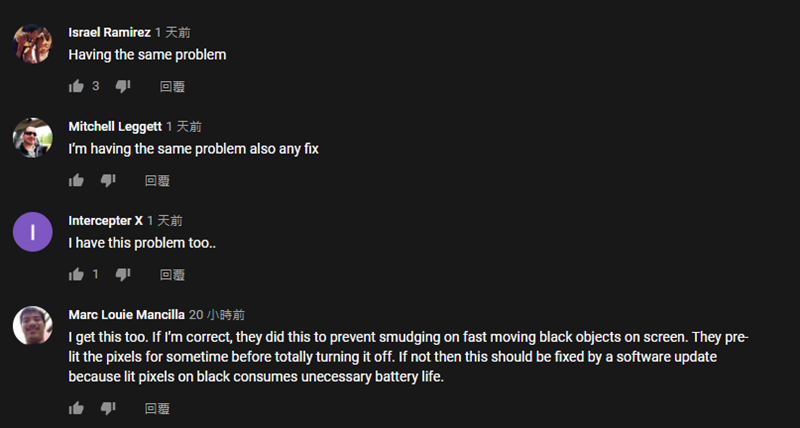The height and width of the screenshot is (428, 800).
Task: Reply to Israel Ramirez's comment
Action: [172, 87]
